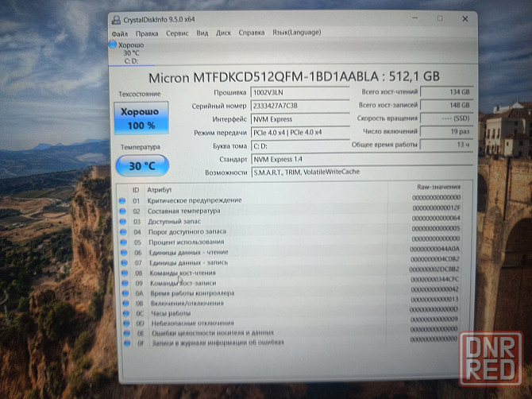Open the Правка menu
Screen dimensions: 532x399
147,33
